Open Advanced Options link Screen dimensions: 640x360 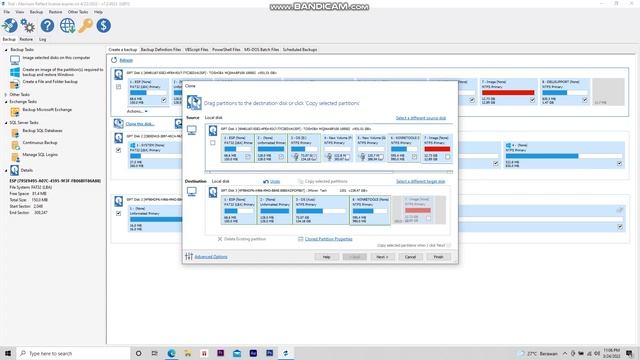pyautogui.click(x=211, y=257)
